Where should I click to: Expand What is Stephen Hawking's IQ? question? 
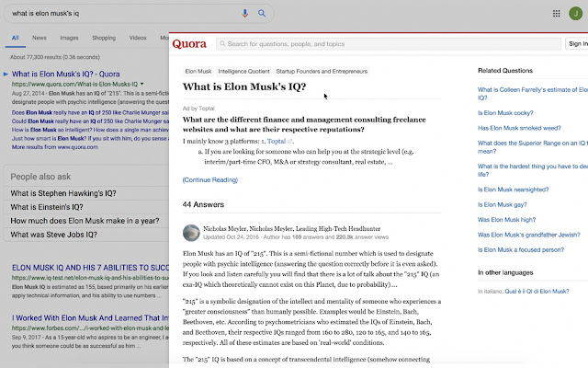click(86, 193)
